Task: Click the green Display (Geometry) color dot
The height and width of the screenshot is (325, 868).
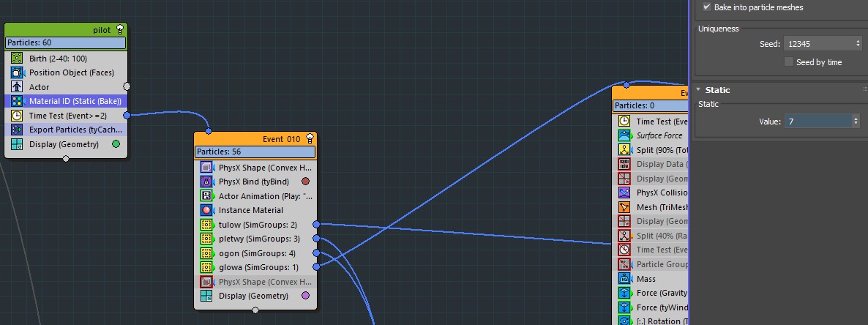Action: click(116, 144)
